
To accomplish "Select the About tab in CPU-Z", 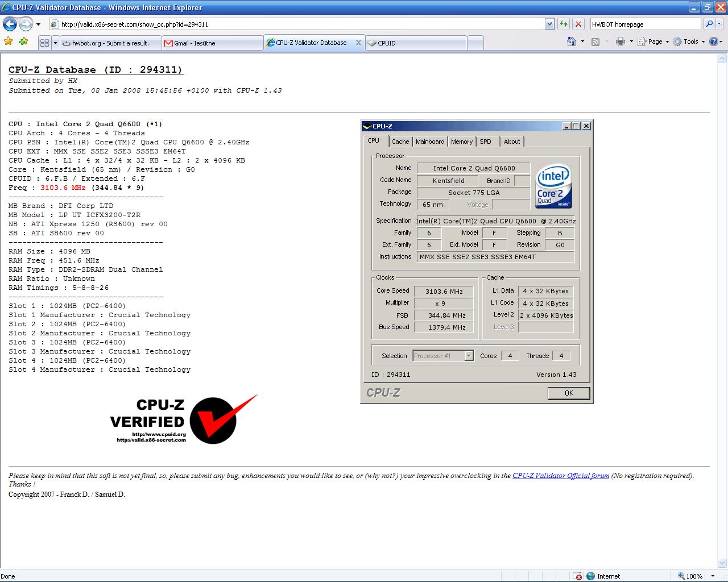I will (512, 142).
